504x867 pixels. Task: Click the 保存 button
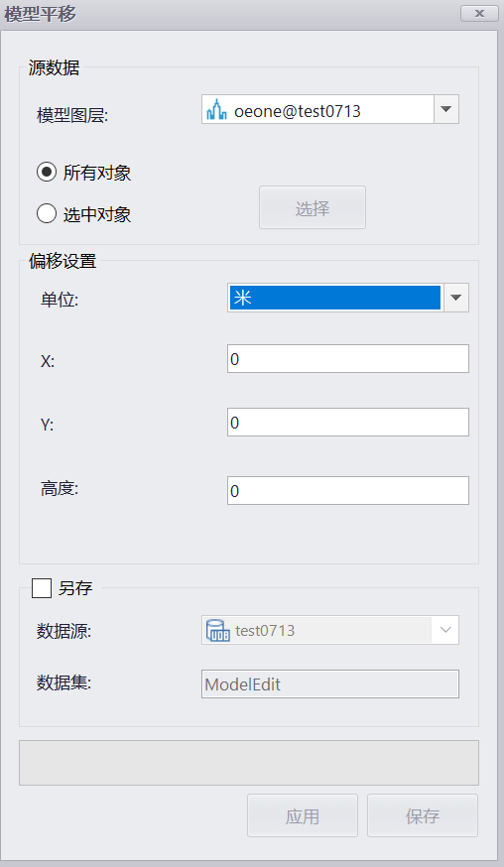(423, 815)
